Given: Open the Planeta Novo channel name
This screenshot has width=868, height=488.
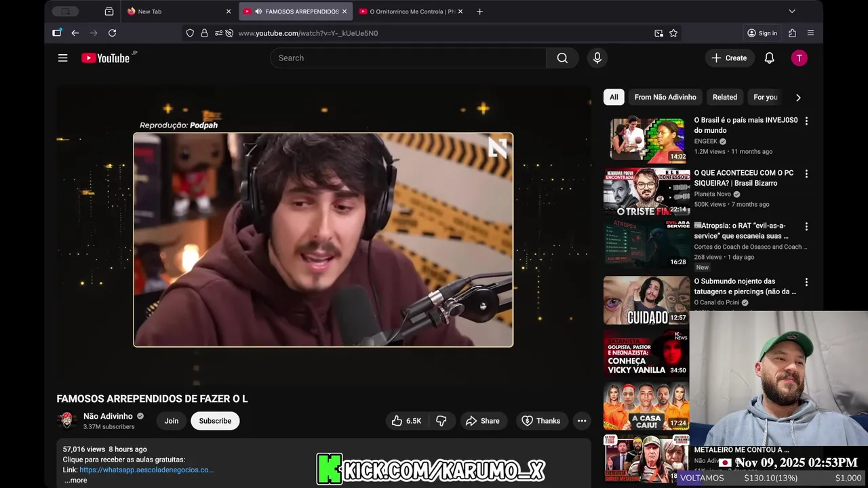Looking at the screenshot, I should [x=713, y=195].
